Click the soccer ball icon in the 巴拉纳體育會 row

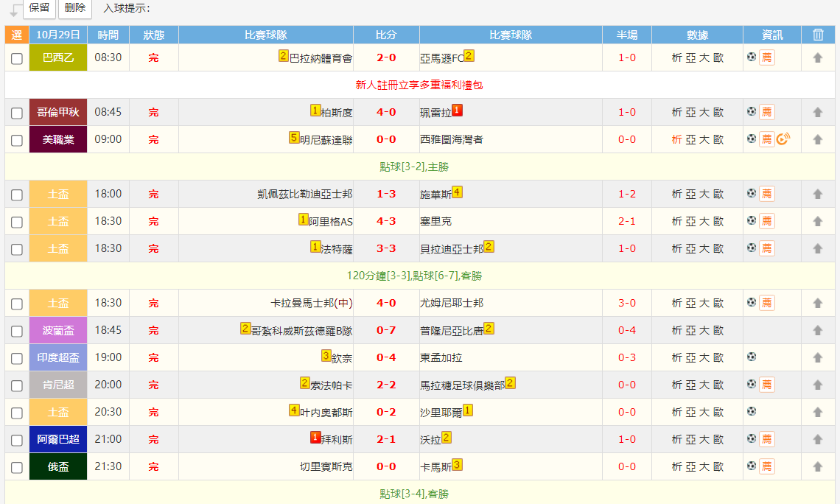pos(751,57)
